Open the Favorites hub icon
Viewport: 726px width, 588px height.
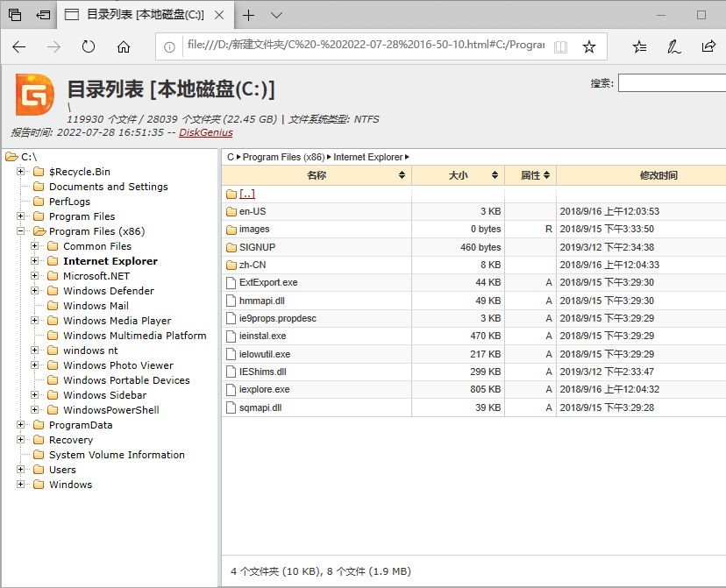(639, 46)
